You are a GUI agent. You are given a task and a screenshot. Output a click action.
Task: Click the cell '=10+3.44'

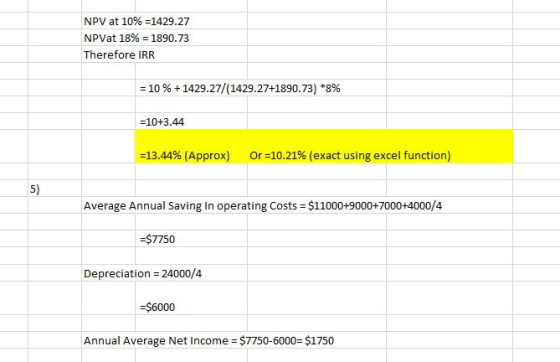tap(162, 122)
